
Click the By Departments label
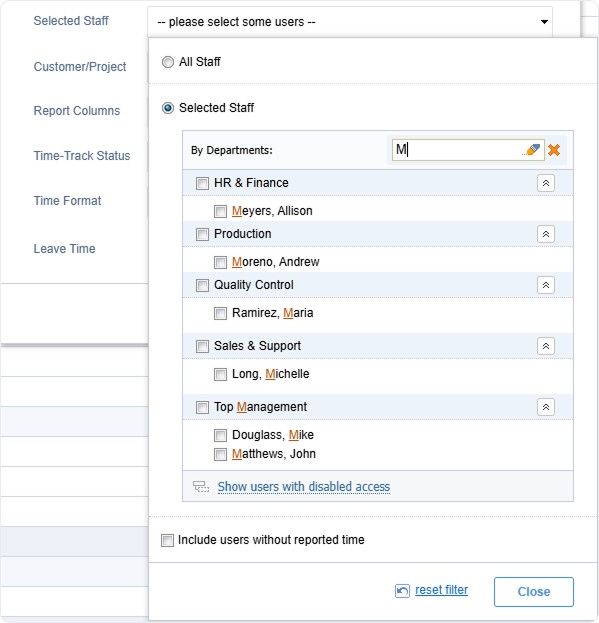click(x=232, y=150)
